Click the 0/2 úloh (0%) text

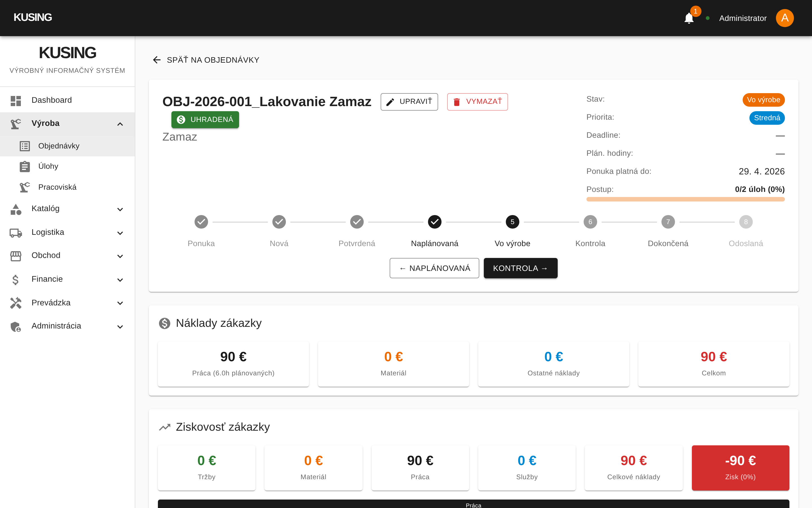point(760,189)
